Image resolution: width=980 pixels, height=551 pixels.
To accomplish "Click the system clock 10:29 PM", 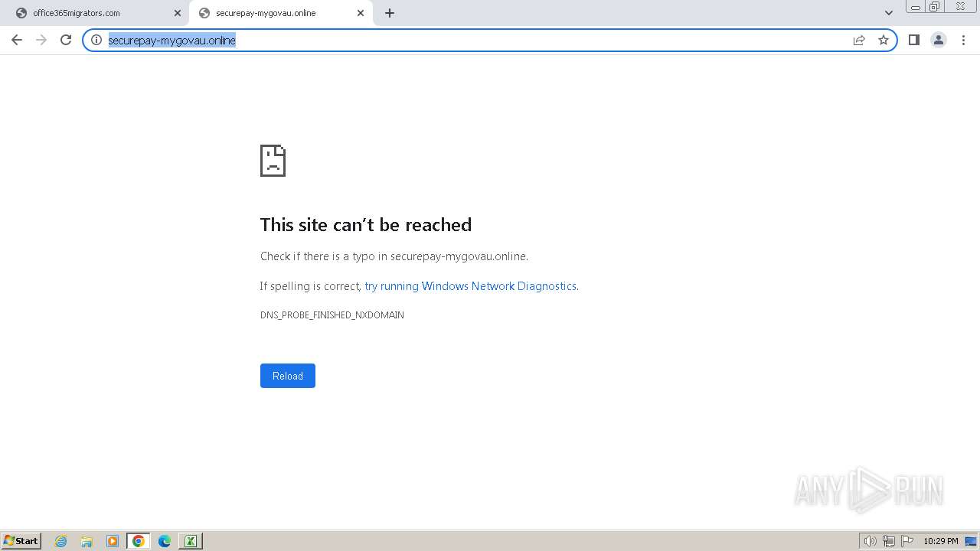I will coord(941,541).
